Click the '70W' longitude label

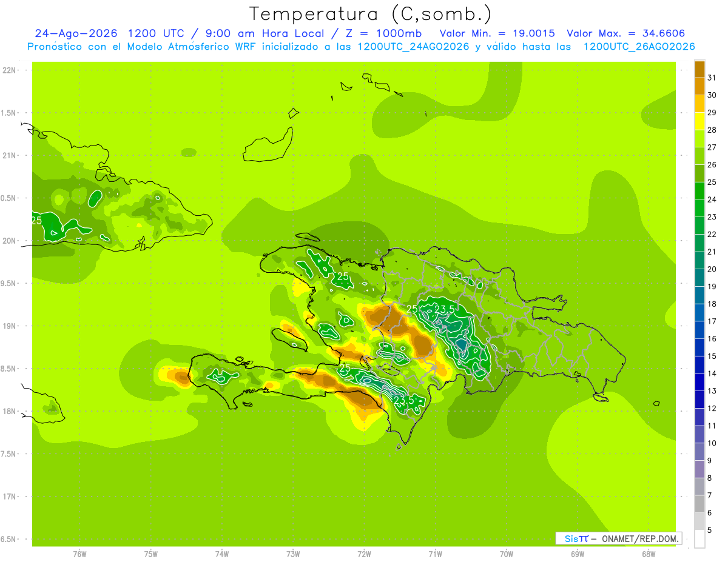click(507, 554)
